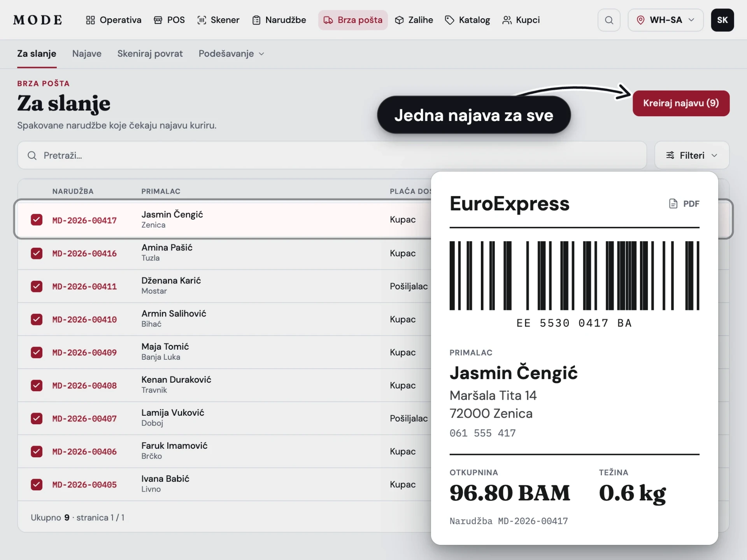This screenshot has height=560, width=747.
Task: Click the Filteri sliders icon
Action: (670, 156)
